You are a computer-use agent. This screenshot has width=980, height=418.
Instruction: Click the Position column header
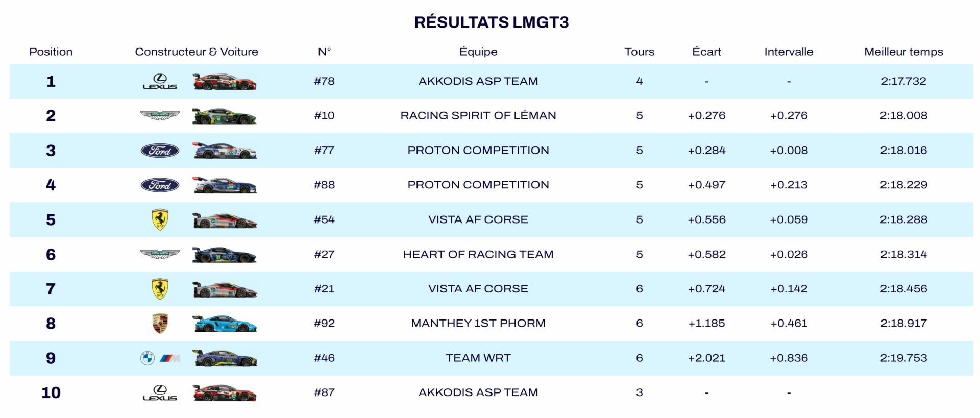[51, 52]
